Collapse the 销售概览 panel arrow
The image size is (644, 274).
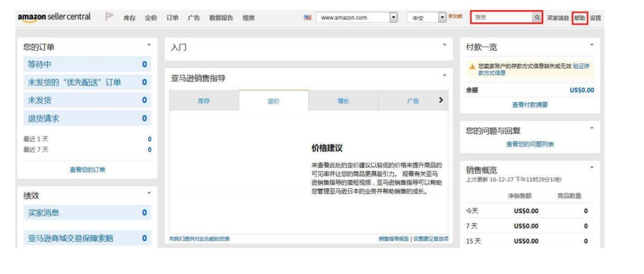click(x=592, y=167)
